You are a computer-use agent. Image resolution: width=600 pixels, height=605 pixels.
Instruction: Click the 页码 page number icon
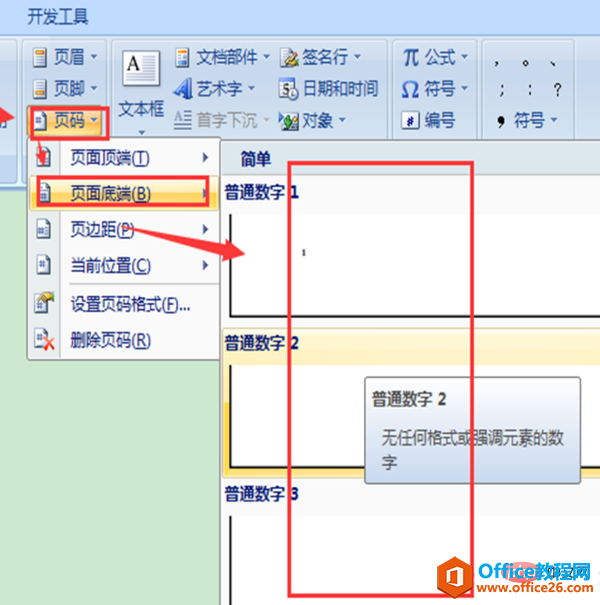pos(40,121)
